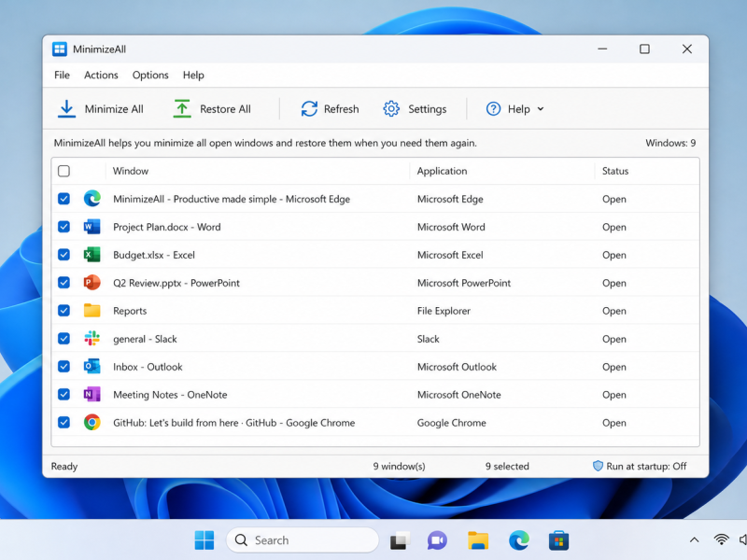This screenshot has height=560, width=747.
Task: Click the PowerPoint icon beside Q2 Review.pptx
Action: [92, 283]
